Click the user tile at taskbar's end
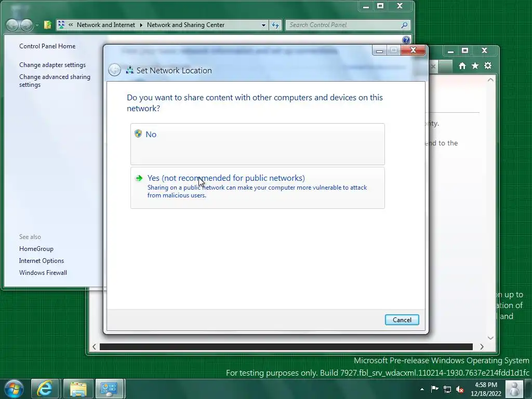 click(x=514, y=389)
